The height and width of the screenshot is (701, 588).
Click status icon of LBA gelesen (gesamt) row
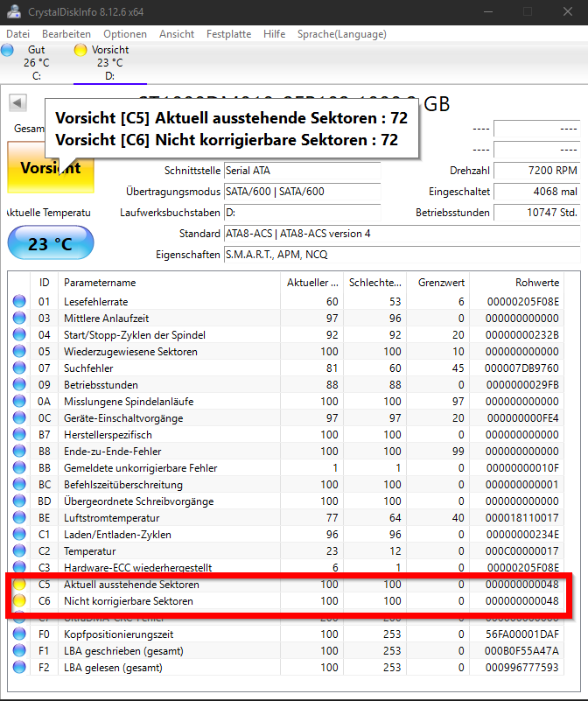tap(19, 668)
